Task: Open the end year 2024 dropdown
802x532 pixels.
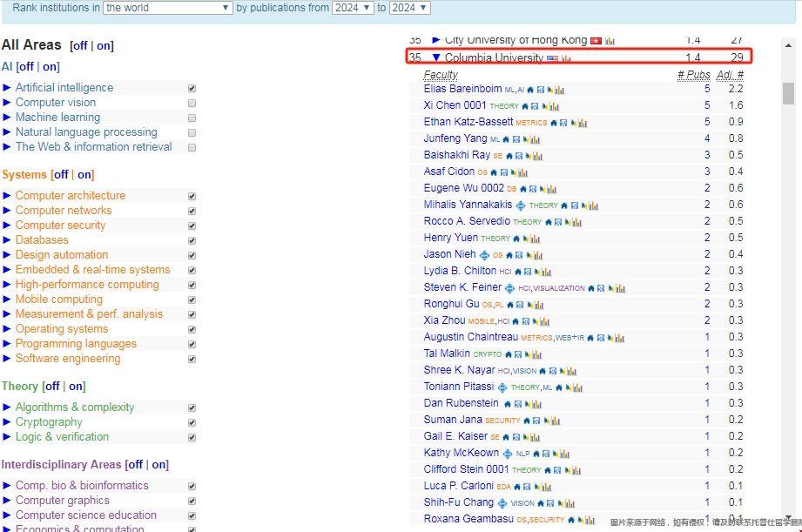Action: pyautogui.click(x=409, y=8)
